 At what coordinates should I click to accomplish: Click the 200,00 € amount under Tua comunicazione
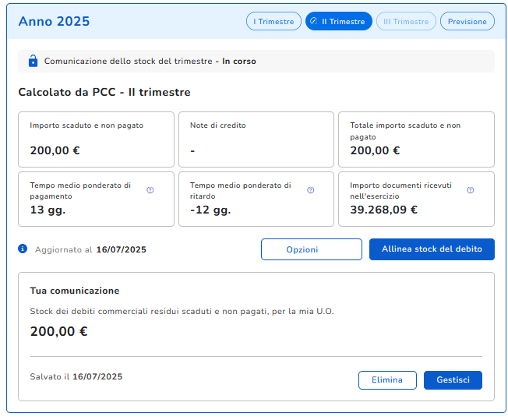[x=59, y=331]
